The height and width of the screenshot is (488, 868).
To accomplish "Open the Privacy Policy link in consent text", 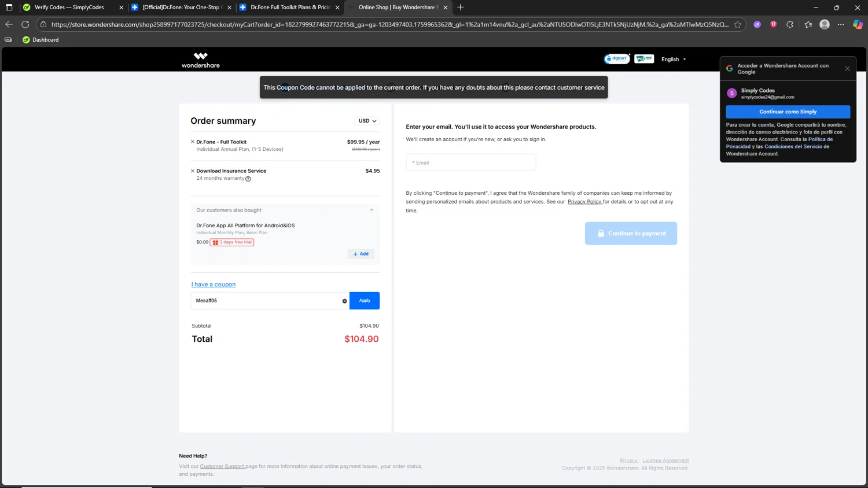I will pyautogui.click(x=584, y=202).
